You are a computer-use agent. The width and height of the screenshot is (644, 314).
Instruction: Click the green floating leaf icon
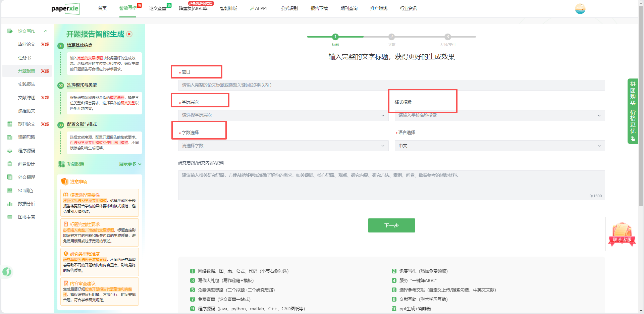coord(7,272)
